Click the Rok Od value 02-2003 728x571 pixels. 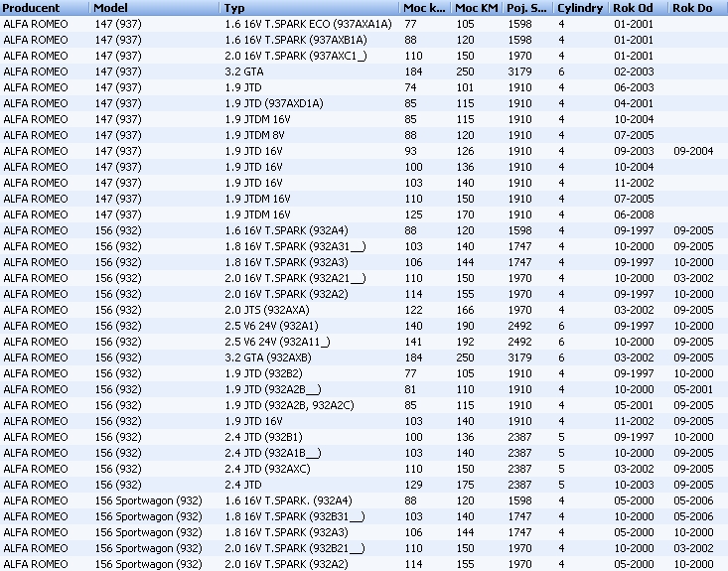tap(634, 71)
